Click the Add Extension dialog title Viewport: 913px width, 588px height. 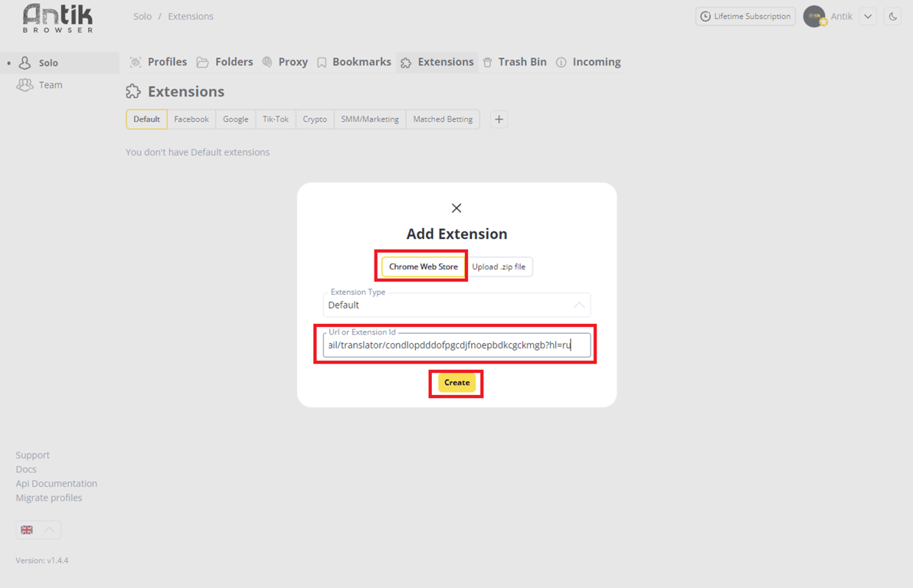(457, 234)
